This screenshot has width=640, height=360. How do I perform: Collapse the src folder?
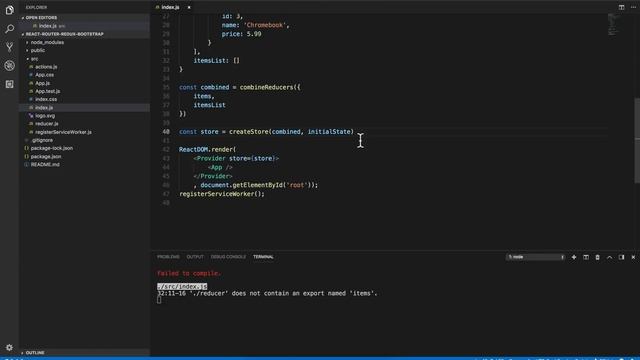[x=34, y=59]
